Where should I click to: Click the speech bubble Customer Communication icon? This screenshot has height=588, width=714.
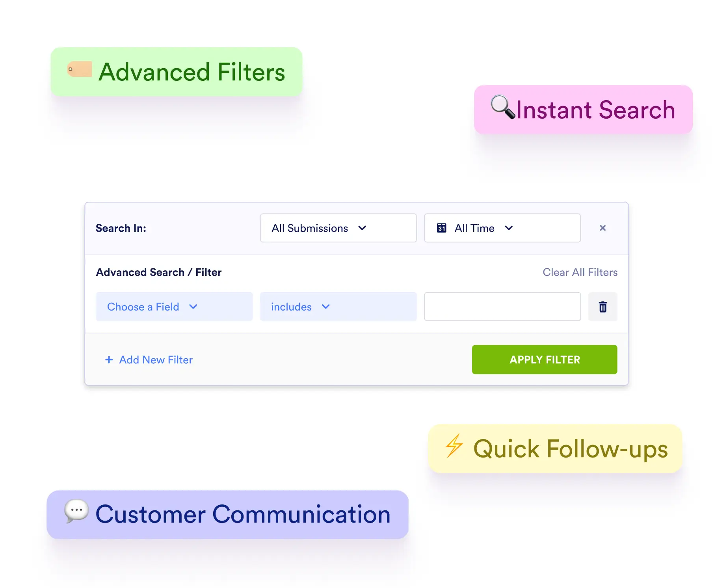point(76,511)
